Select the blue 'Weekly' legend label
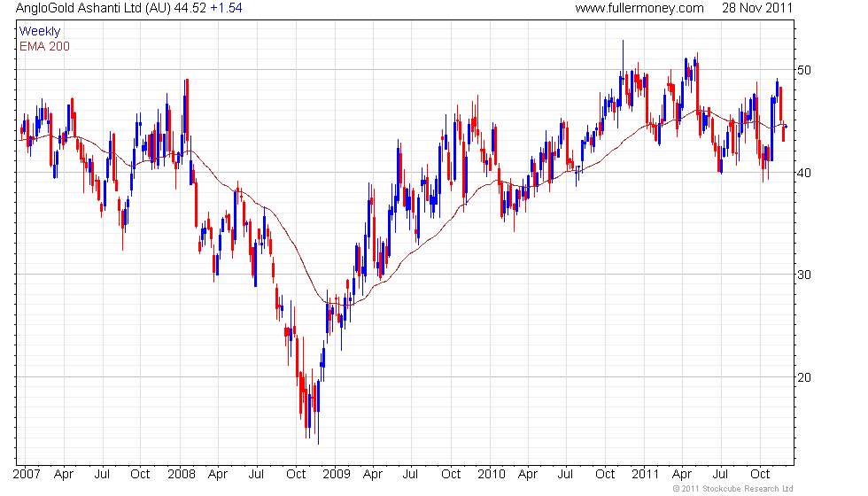Screen dimensions: 868x496 pyautogui.click(x=39, y=32)
